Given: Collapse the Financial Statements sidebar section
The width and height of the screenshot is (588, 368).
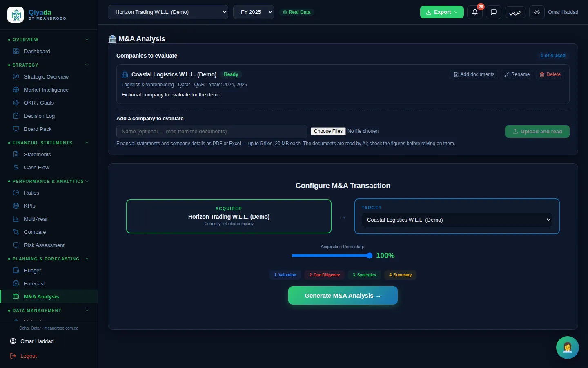Looking at the screenshot, I should tap(49, 143).
